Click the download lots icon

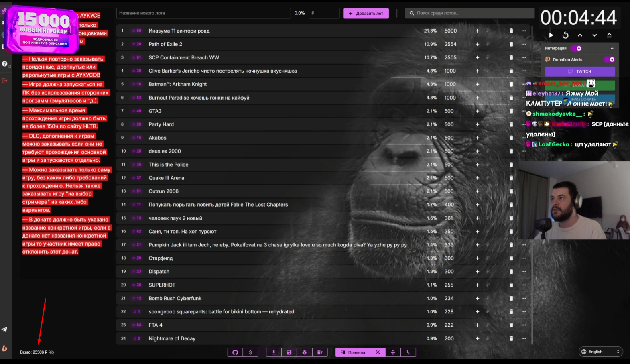tap(274, 352)
